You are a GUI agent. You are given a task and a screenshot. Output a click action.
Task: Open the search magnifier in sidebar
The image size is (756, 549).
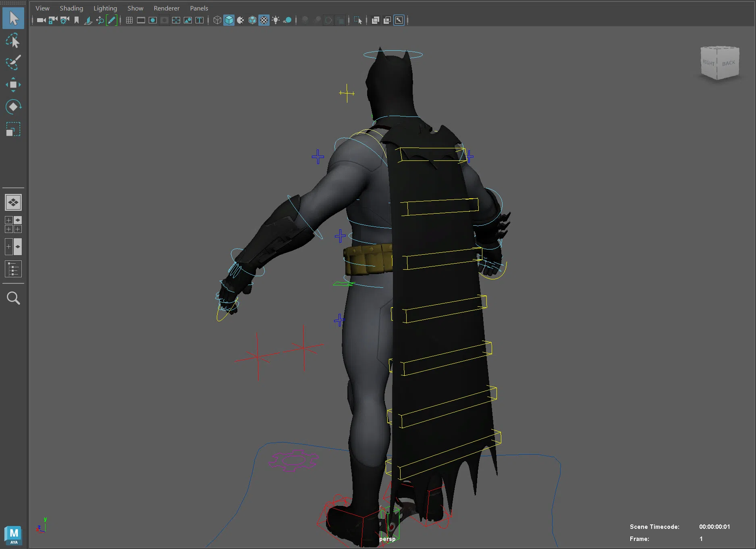pos(13,298)
